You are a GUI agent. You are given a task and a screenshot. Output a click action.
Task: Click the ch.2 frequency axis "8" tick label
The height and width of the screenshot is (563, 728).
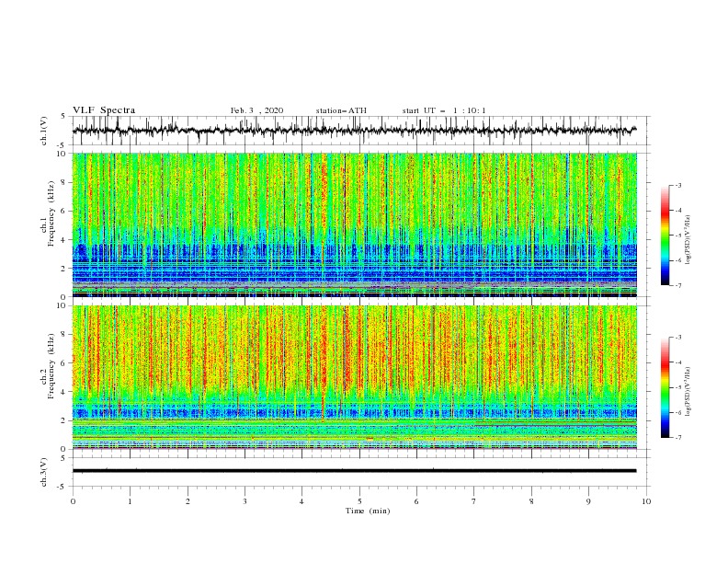(64, 335)
